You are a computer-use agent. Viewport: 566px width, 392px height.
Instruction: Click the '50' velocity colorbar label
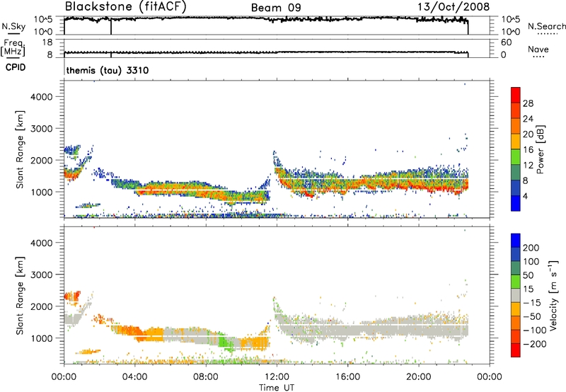click(x=528, y=275)
